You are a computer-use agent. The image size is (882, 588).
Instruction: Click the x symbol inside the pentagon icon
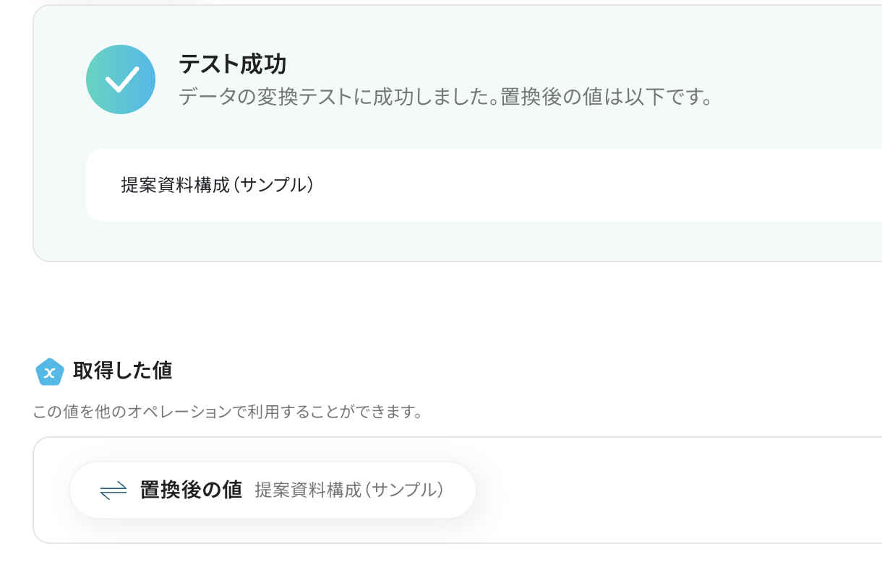[49, 373]
